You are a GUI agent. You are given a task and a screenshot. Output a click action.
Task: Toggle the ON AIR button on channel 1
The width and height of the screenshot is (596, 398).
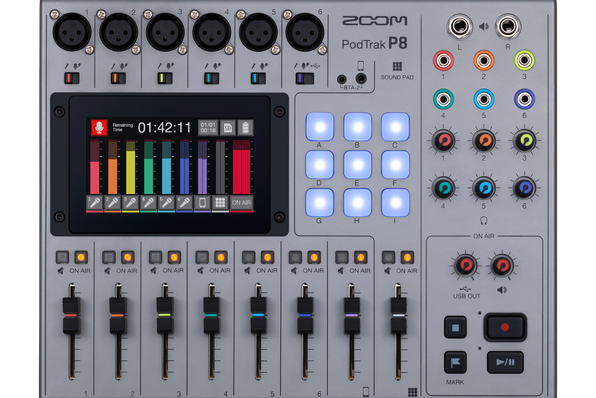[x=81, y=257]
